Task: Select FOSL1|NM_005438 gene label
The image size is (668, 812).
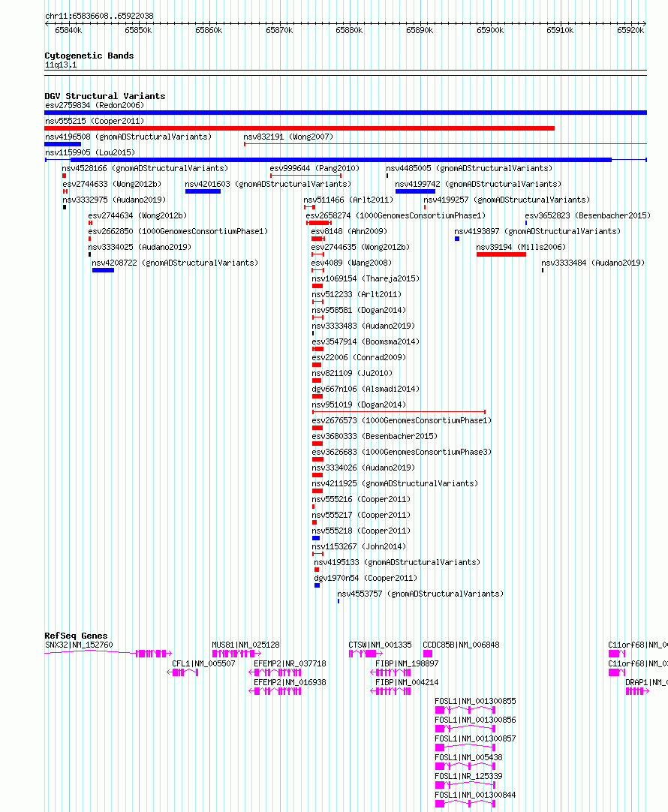Action: [468, 758]
